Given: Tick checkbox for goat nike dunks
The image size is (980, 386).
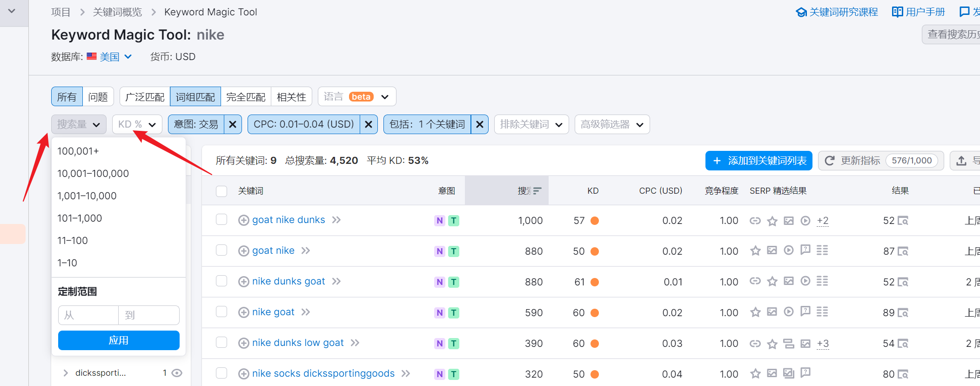Looking at the screenshot, I should pyautogui.click(x=222, y=220).
